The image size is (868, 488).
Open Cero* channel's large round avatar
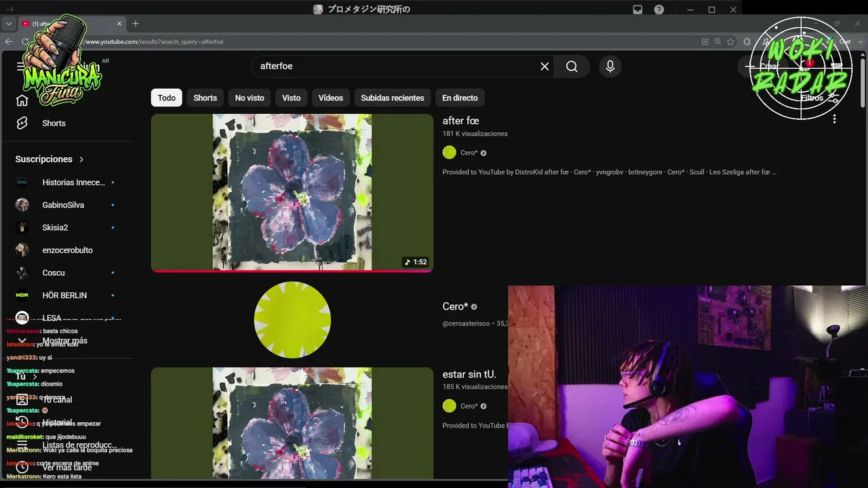pyautogui.click(x=292, y=320)
